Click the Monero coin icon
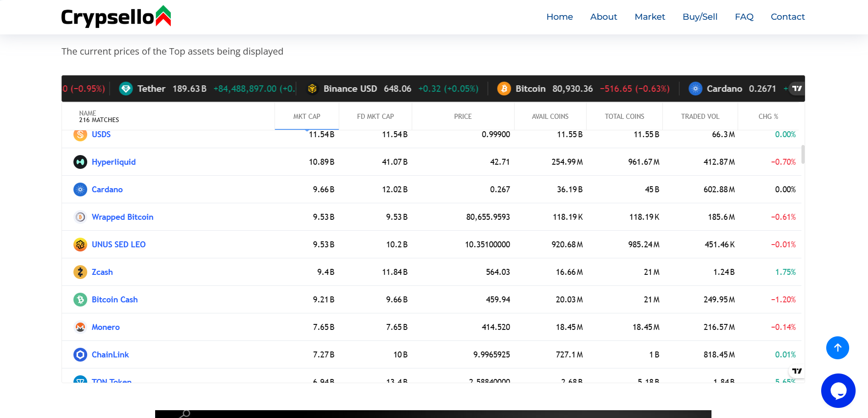 80,327
